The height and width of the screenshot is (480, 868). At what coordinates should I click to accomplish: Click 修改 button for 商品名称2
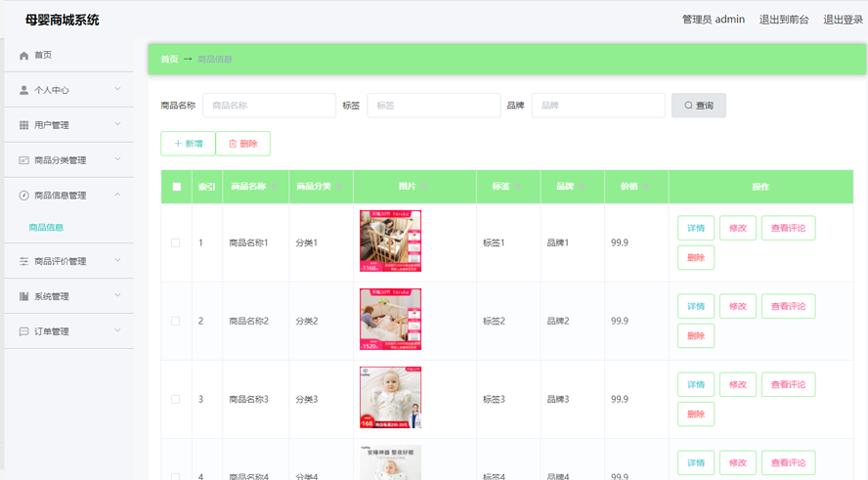click(x=738, y=306)
